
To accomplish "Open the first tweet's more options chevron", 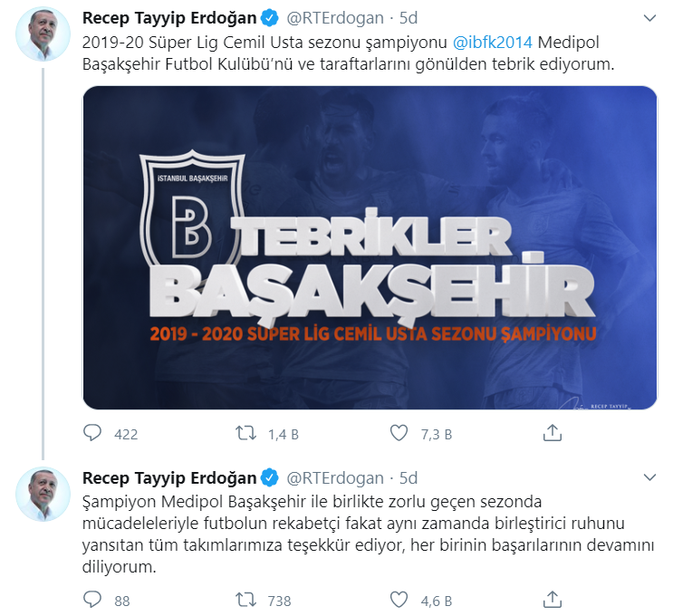I will 649,18.
